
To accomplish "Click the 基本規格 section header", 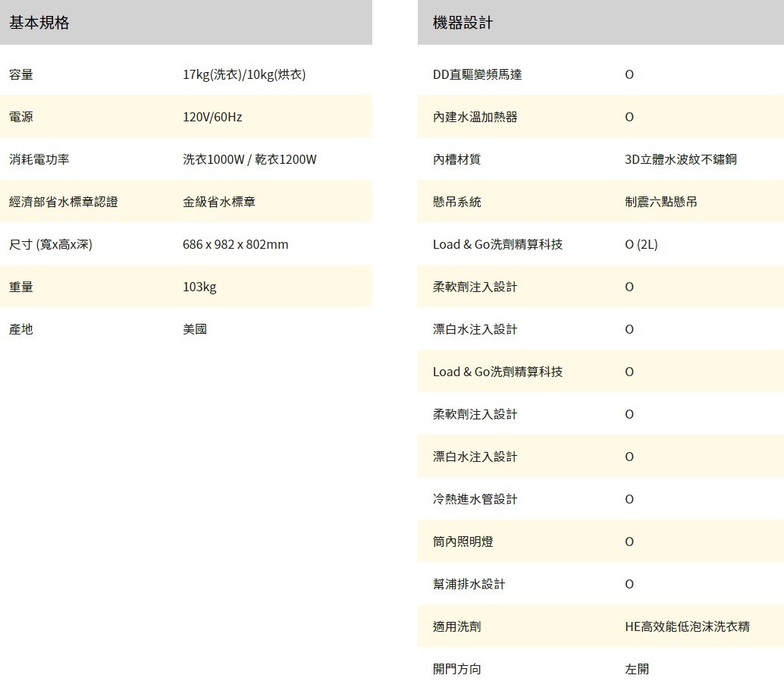I will [39, 23].
